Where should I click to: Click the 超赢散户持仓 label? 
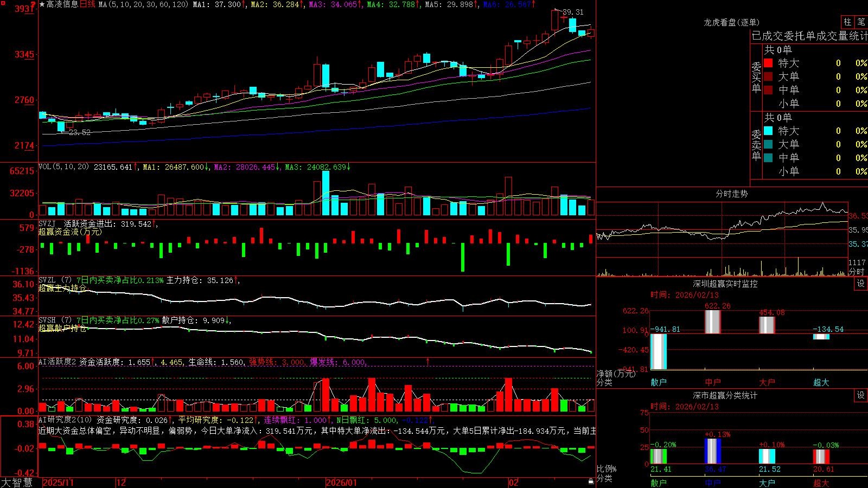coord(62,329)
